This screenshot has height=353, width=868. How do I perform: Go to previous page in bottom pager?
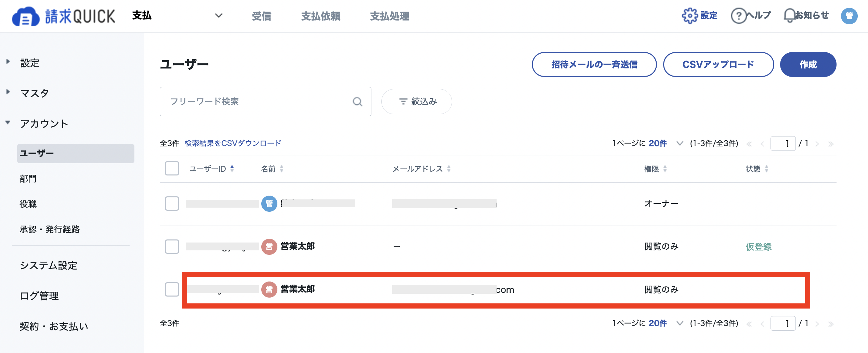[762, 324]
